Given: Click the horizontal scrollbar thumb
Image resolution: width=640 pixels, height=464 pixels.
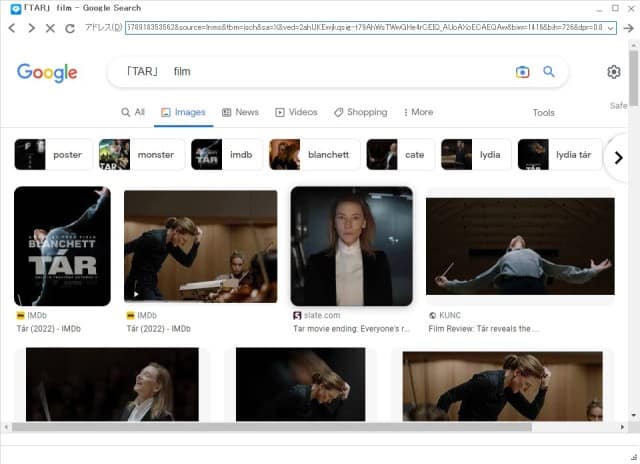Looking at the screenshot, I should [272, 427].
